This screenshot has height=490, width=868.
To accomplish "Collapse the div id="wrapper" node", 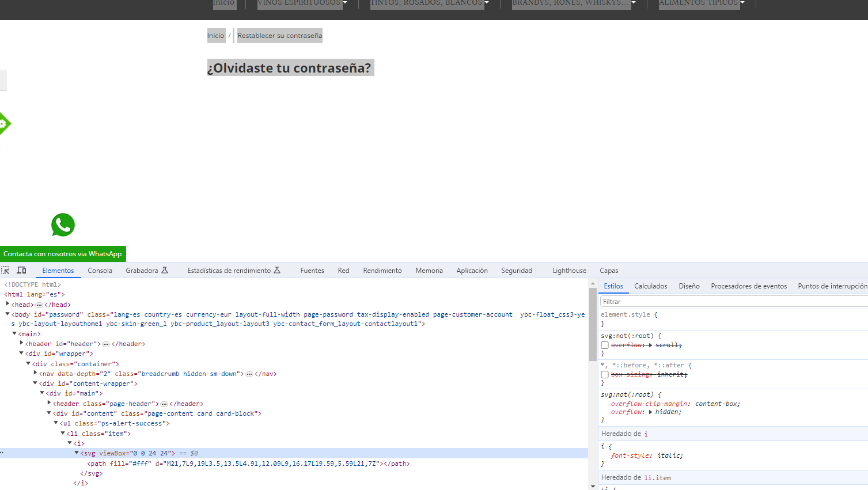I will (x=21, y=353).
